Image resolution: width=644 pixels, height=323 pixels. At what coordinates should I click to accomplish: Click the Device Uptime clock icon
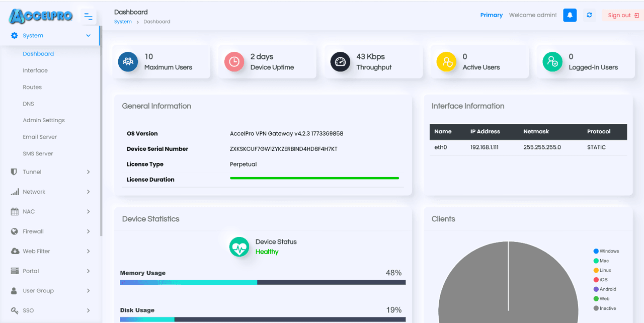pos(234,61)
